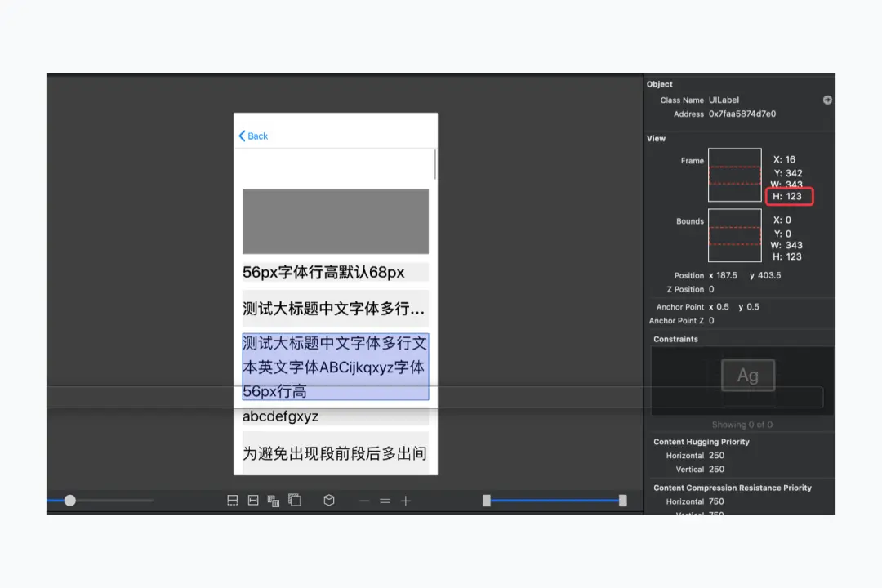Click Anchor Point x 0.5 value
882x588 pixels.
(719, 307)
